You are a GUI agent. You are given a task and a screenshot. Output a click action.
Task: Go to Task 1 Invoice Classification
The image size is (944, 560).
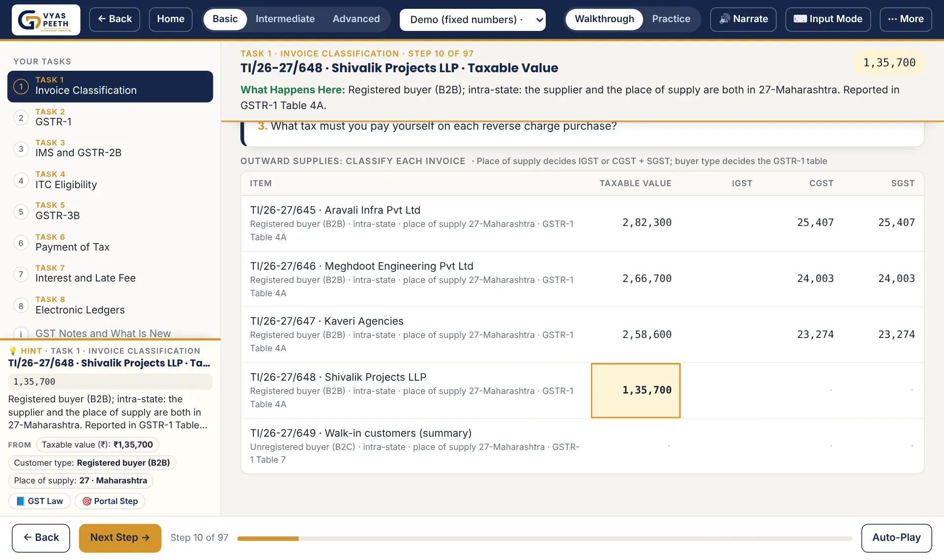click(x=110, y=86)
